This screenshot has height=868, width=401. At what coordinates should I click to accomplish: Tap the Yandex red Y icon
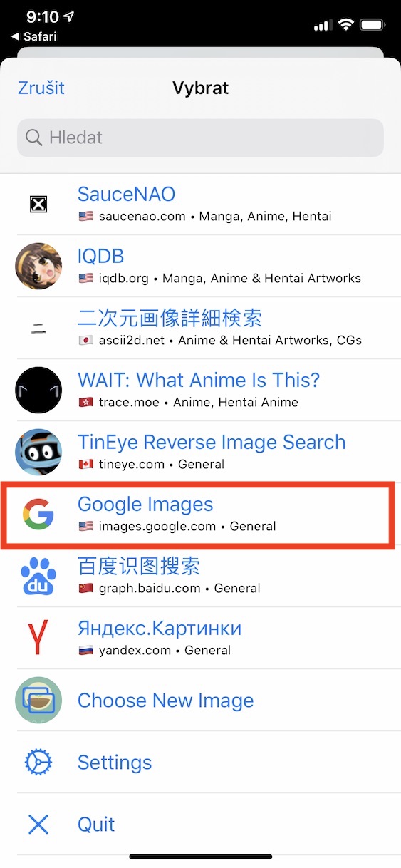coord(38,638)
